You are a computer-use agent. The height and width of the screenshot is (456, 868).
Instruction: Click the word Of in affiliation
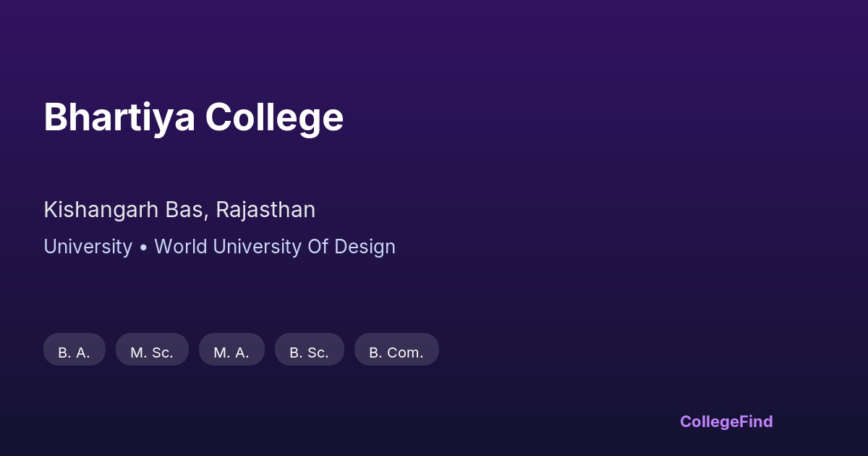(x=318, y=247)
